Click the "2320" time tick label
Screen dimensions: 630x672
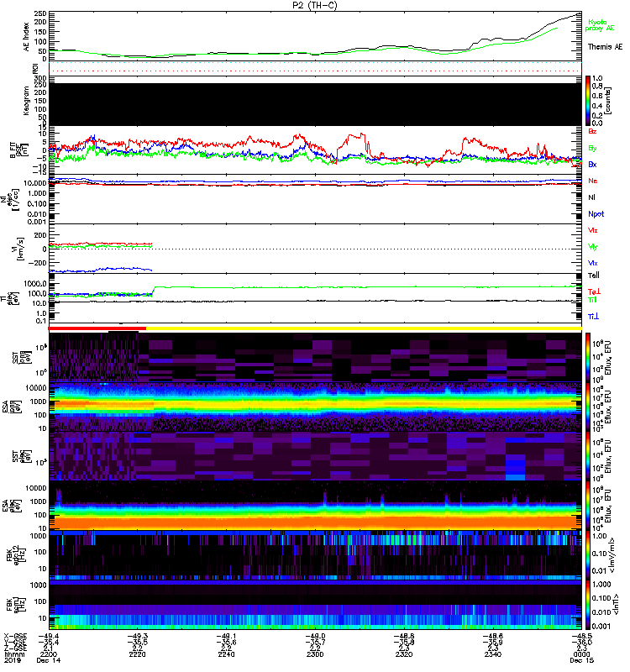(x=404, y=654)
